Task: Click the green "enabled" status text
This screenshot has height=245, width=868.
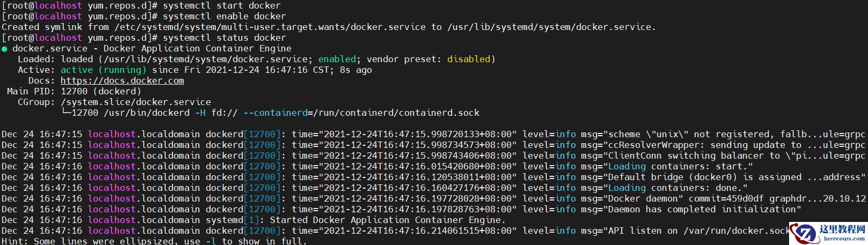Action: pos(337,59)
